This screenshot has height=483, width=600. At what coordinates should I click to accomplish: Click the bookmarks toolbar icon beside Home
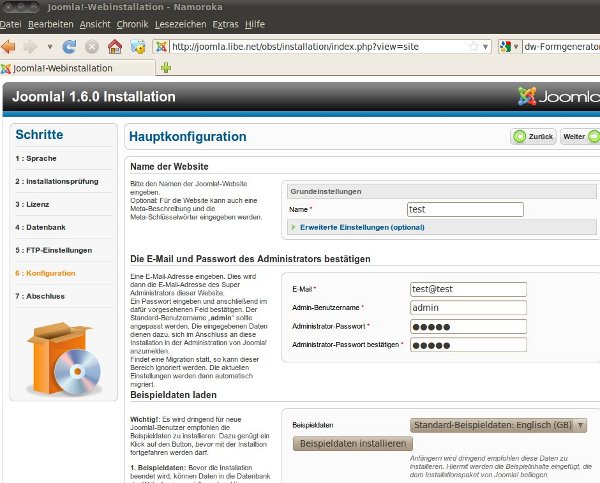tap(138, 47)
